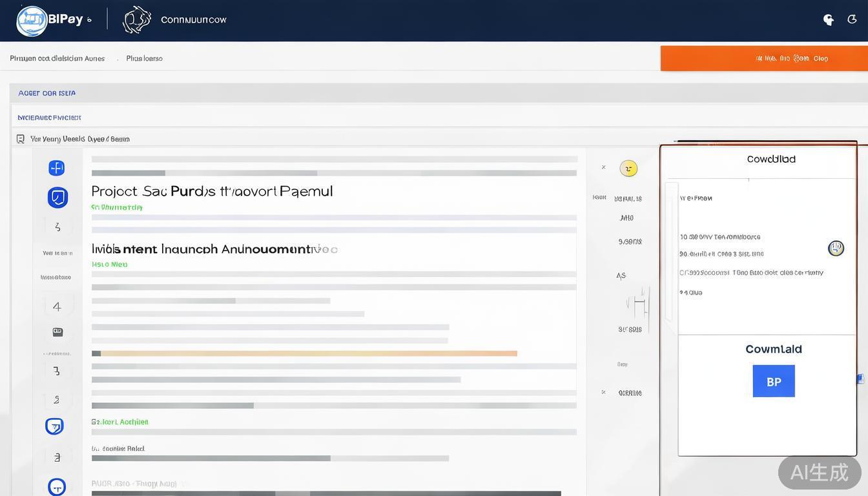Toggle the checkbox icon beside the list header
Image resolution: width=868 pixels, height=496 pixels.
(x=21, y=139)
